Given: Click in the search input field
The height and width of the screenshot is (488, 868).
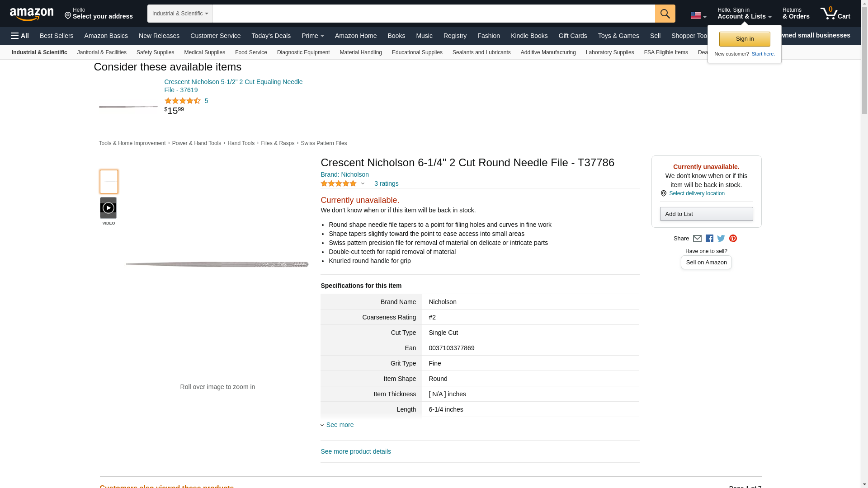Looking at the screenshot, I should pyautogui.click(x=433, y=14).
